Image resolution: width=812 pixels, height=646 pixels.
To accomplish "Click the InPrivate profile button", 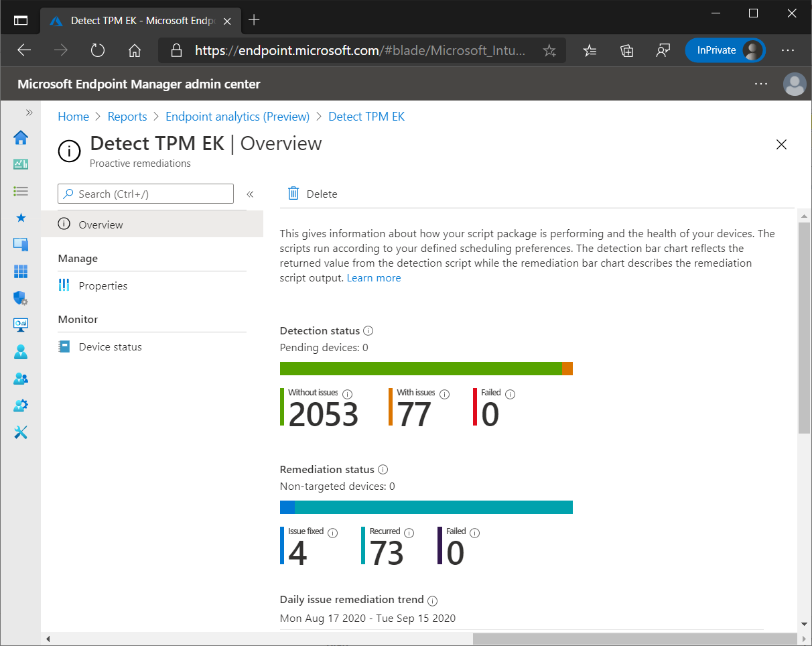I will pyautogui.click(x=725, y=50).
